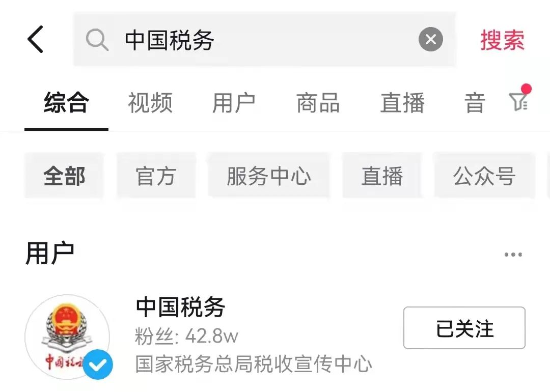Tap the magnifying glass search icon
Screen dimensions: 550x392
point(97,40)
